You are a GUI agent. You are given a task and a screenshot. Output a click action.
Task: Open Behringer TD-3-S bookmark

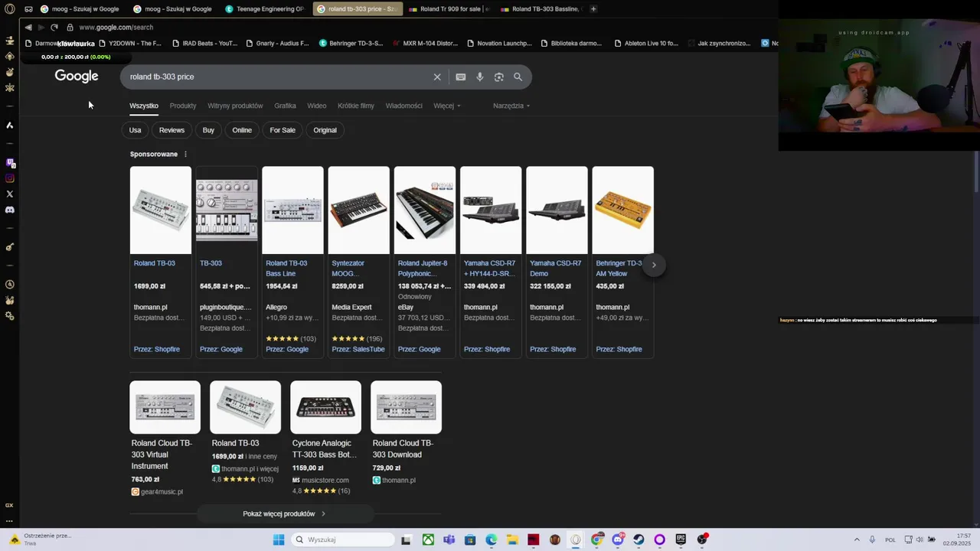(x=351, y=44)
